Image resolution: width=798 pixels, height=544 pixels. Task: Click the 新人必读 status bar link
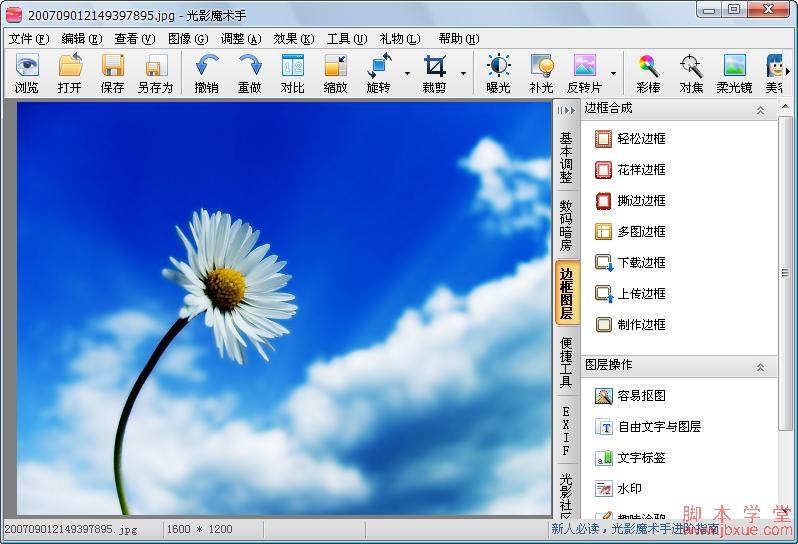click(x=636, y=529)
